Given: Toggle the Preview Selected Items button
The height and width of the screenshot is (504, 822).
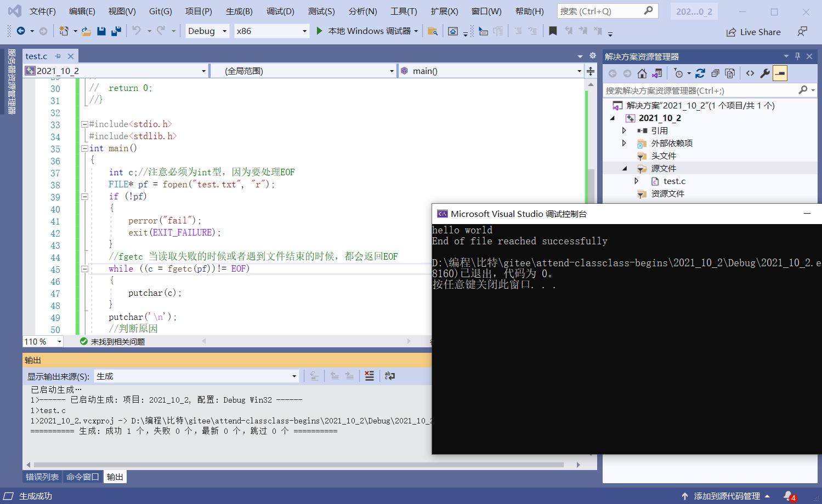Looking at the screenshot, I should tap(780, 73).
